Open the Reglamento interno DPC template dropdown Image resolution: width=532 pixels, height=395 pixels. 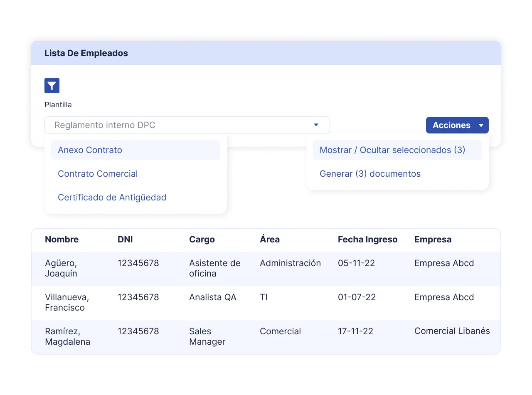pyautogui.click(x=187, y=125)
